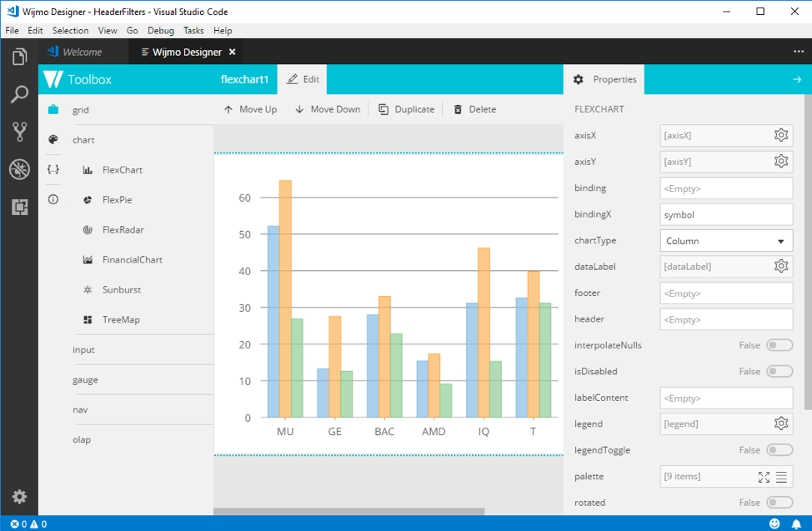
Task: Open the Explorer view in activity bar
Action: [19, 57]
